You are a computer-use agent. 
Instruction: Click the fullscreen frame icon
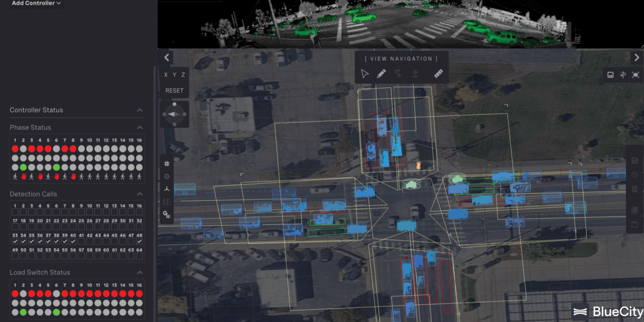(636, 75)
